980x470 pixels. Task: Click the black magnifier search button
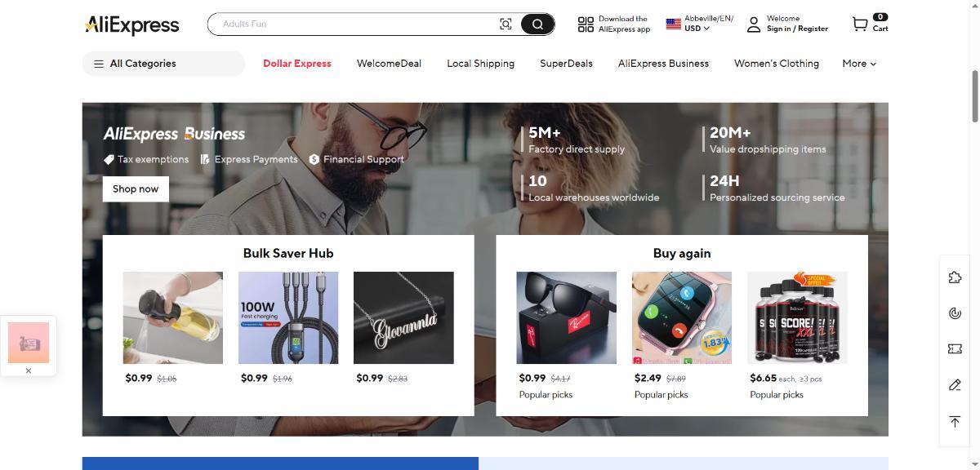[x=537, y=24]
